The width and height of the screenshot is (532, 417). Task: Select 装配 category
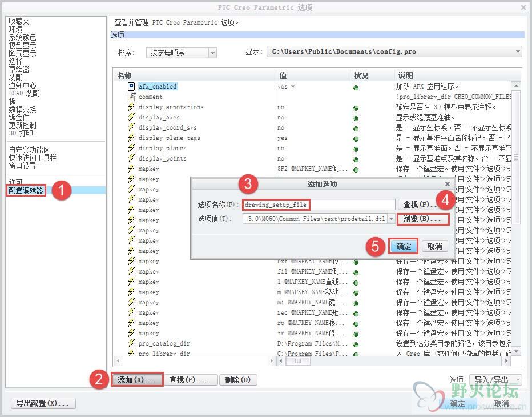tap(15, 77)
